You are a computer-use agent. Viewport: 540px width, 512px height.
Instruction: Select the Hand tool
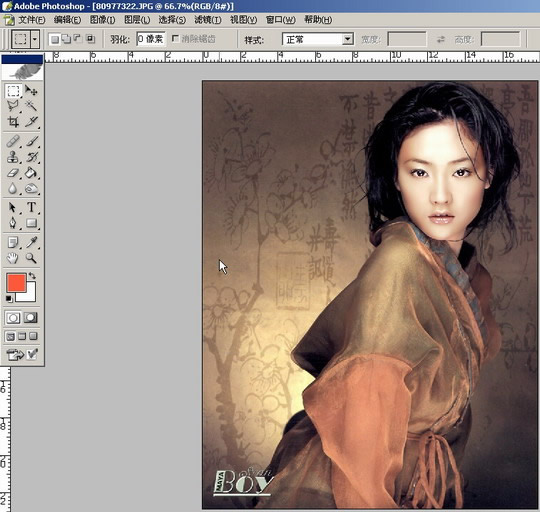(13, 258)
